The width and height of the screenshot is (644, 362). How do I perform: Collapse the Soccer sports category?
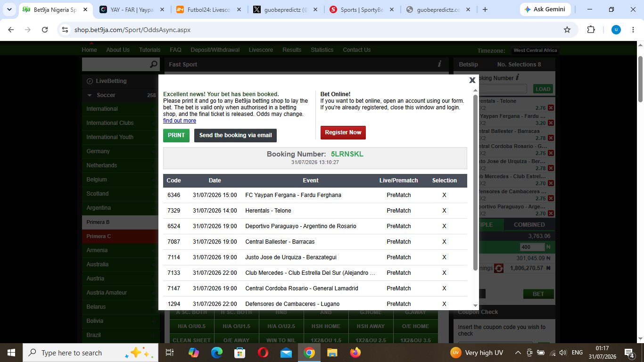tap(90, 95)
